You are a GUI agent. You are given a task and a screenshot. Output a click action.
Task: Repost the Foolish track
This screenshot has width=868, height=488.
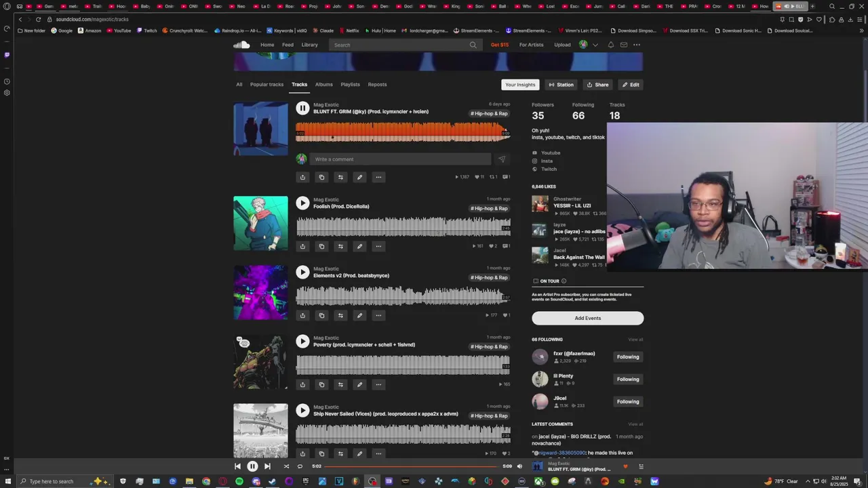pos(340,246)
